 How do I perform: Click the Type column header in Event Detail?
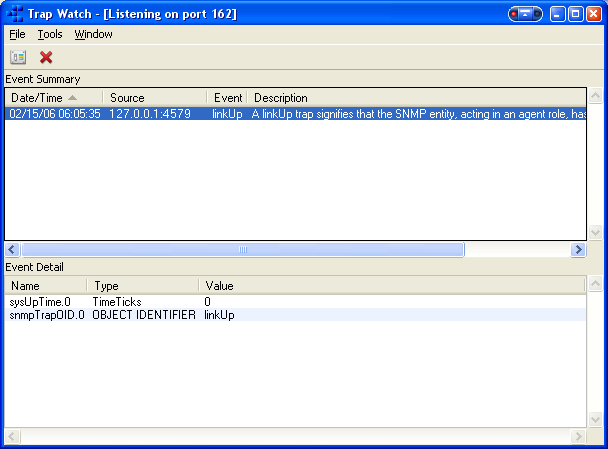[x=143, y=286]
